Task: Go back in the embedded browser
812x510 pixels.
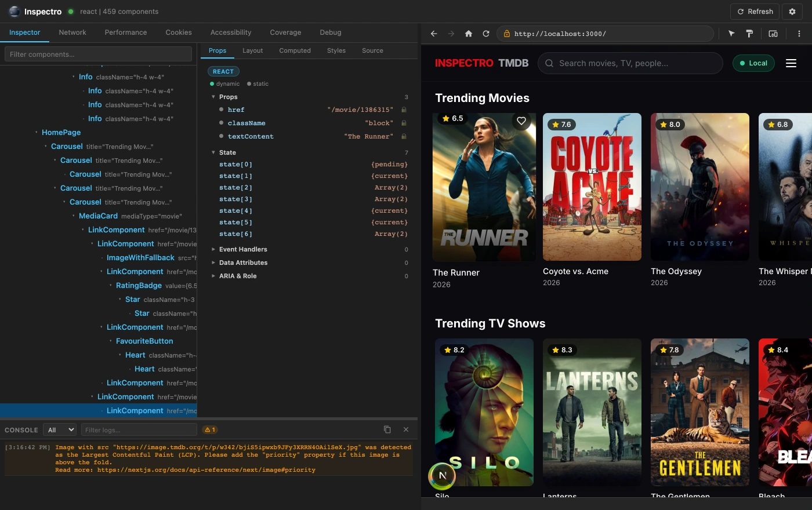Action: click(434, 34)
